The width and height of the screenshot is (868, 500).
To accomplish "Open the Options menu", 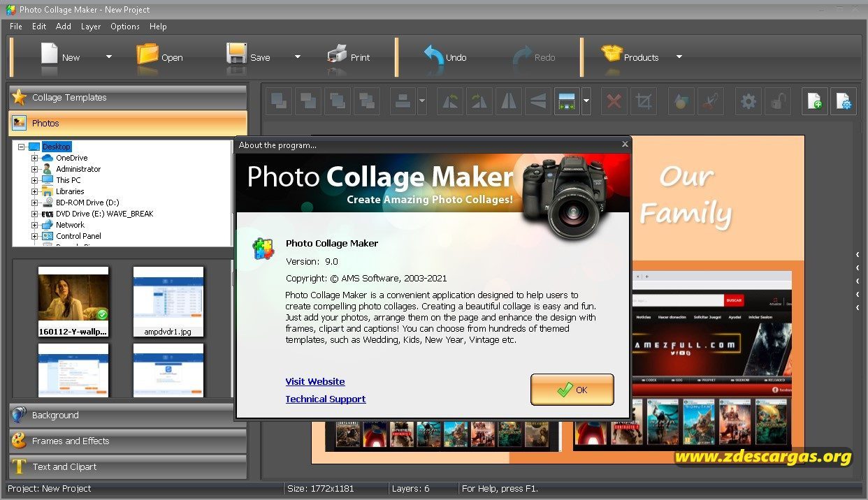I will click(125, 27).
